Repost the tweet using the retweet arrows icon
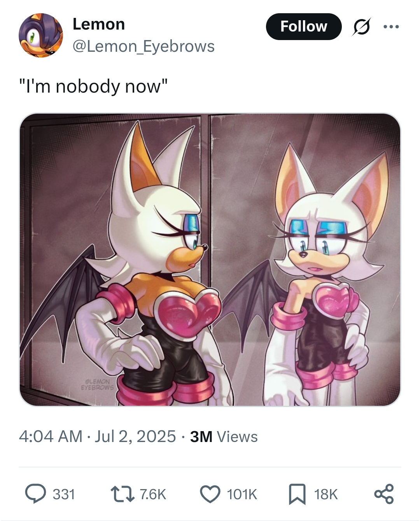The height and width of the screenshot is (521, 420). tap(122, 494)
